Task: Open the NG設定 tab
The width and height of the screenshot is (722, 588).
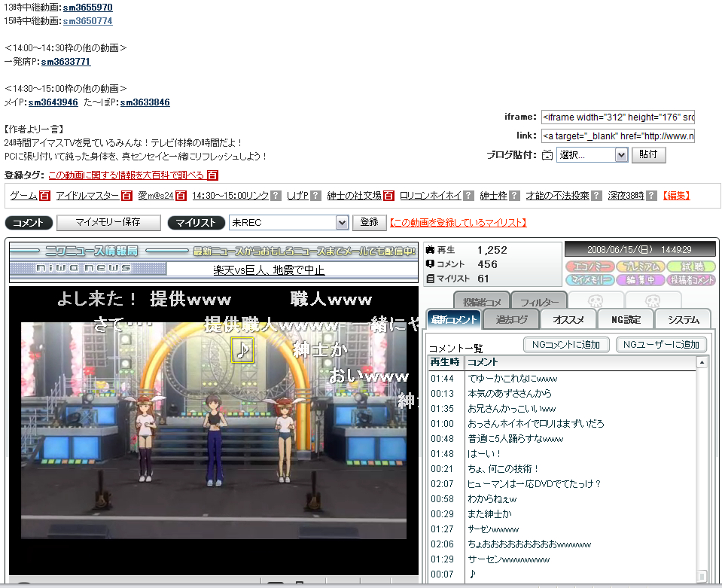Action: (626, 319)
